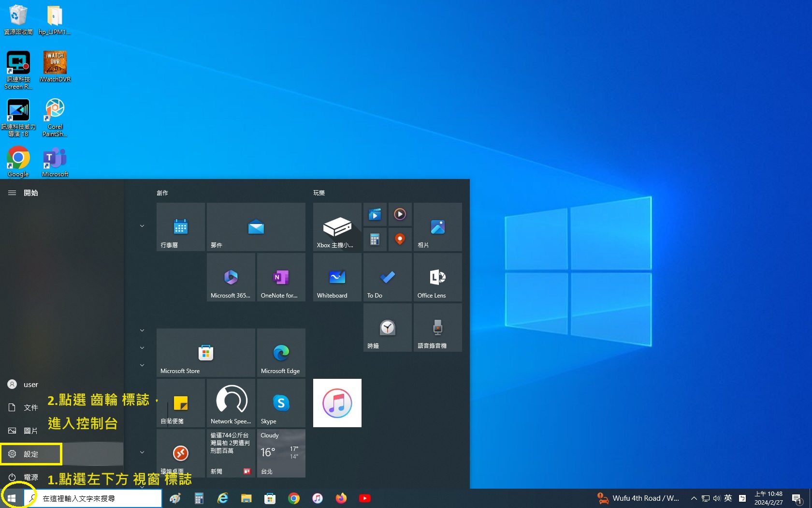This screenshot has width=812, height=508.
Task: Launch Xbox 主機小幫手 tile
Action: 337,227
